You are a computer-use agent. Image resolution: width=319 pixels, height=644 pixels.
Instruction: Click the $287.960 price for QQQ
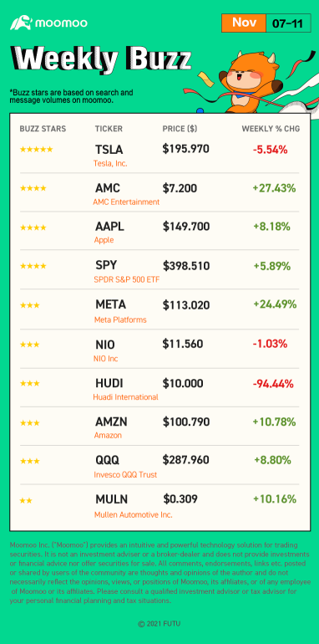[x=185, y=460]
